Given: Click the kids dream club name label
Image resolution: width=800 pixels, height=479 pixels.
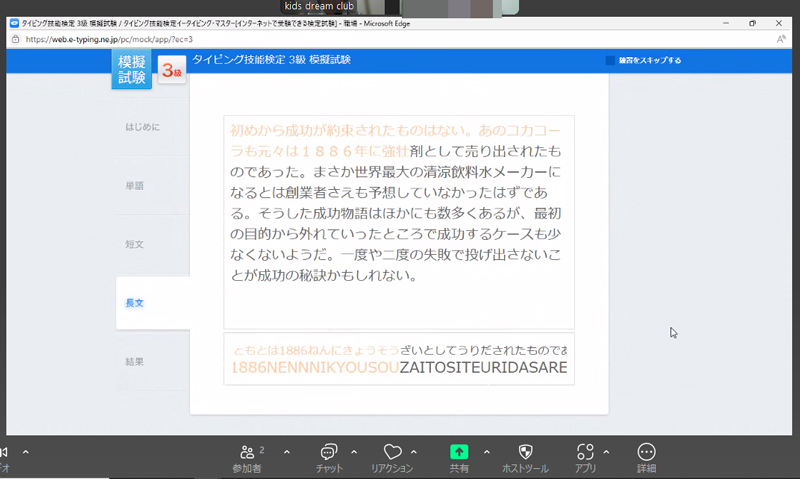Looking at the screenshot, I should pos(319,6).
